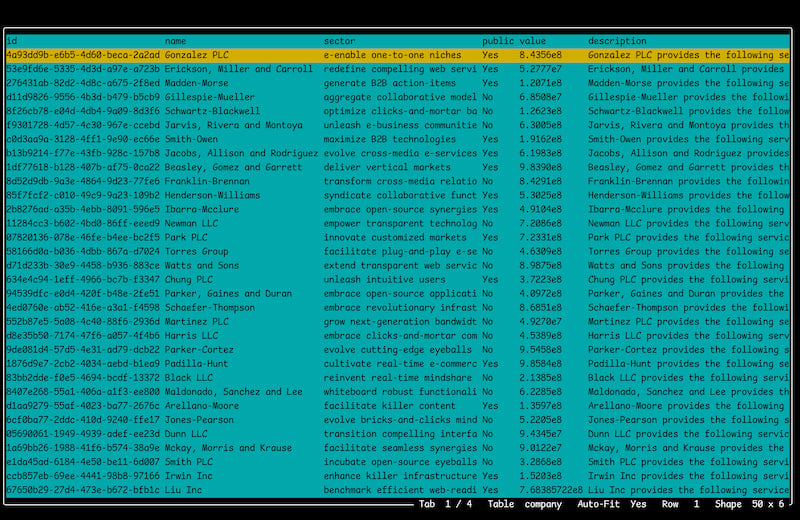Click the Madden-Morse name cell

196,83
